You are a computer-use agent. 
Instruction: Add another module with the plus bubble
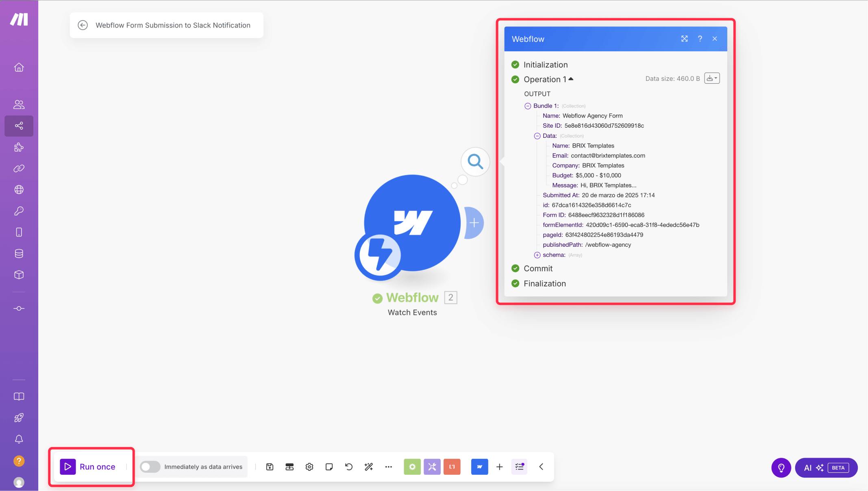coord(474,223)
